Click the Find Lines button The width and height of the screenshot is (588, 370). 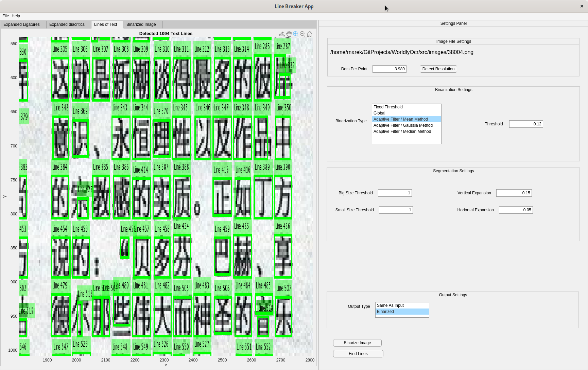pyautogui.click(x=358, y=354)
